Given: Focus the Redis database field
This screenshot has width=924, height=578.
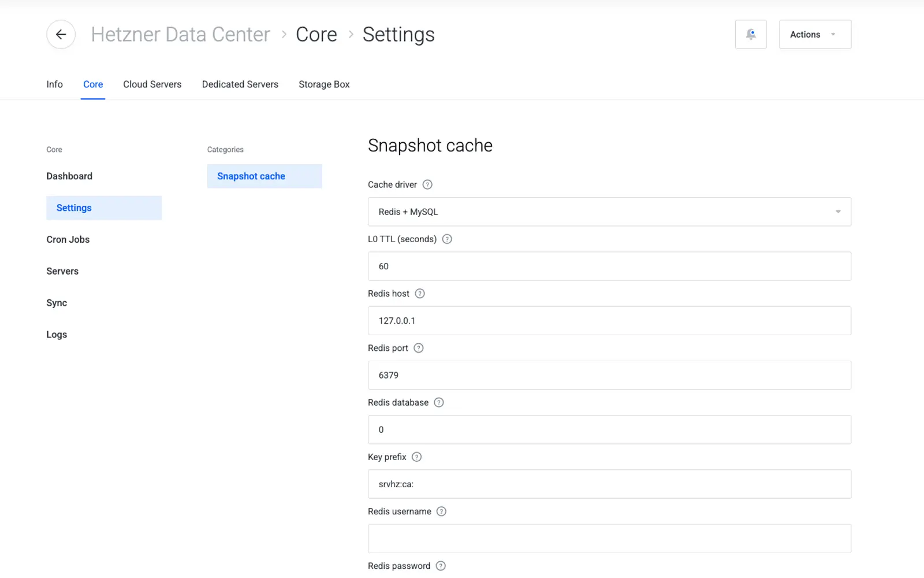Looking at the screenshot, I should [609, 429].
